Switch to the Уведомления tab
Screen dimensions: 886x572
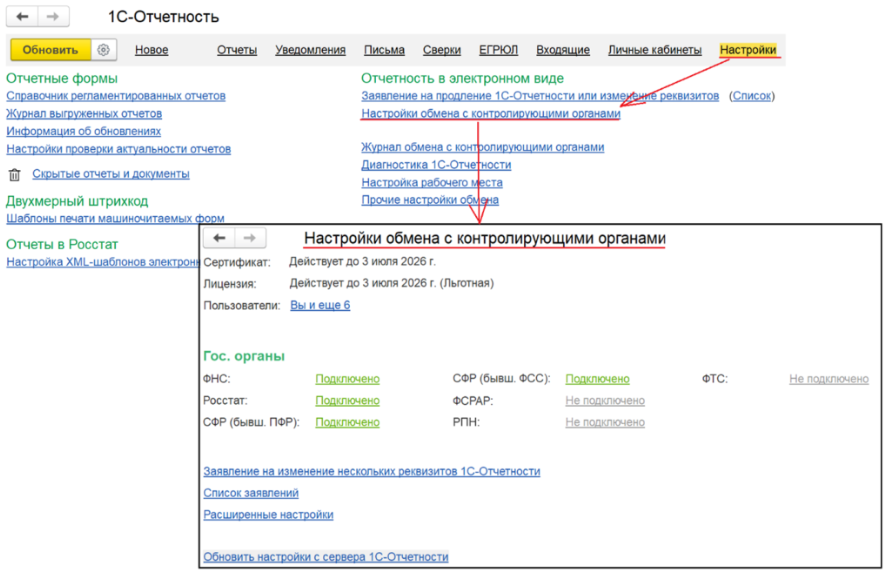[310, 50]
